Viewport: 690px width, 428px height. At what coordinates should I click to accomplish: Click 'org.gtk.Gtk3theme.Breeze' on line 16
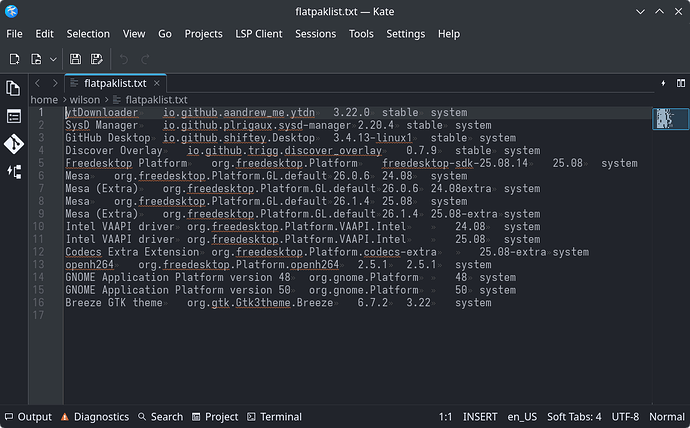point(260,303)
